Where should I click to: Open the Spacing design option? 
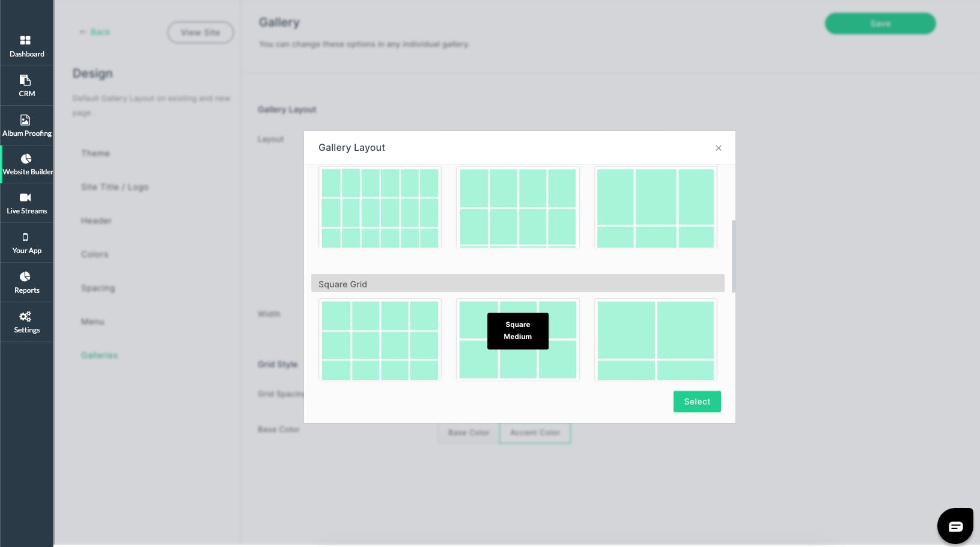tap(98, 288)
